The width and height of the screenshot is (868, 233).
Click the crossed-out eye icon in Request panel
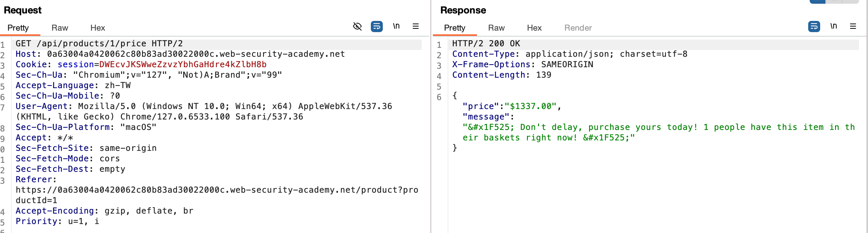pyautogui.click(x=357, y=26)
